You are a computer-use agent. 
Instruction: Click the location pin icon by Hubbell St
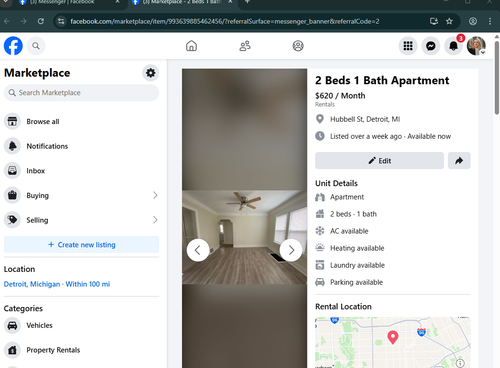tap(320, 119)
